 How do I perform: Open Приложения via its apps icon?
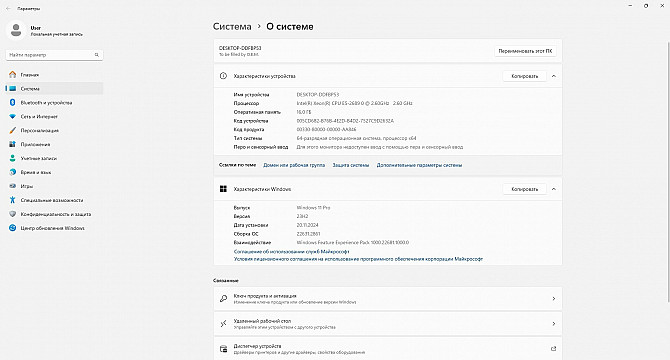[x=12, y=144]
